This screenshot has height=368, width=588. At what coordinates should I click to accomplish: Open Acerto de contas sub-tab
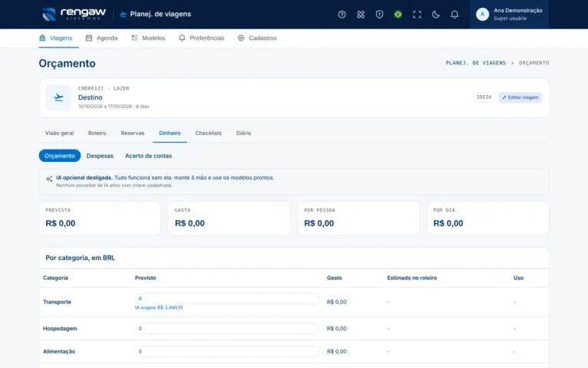(149, 156)
